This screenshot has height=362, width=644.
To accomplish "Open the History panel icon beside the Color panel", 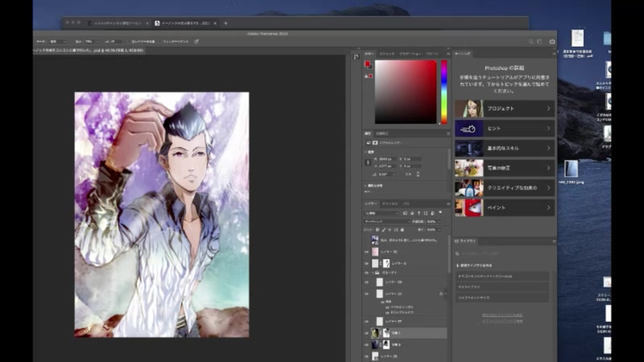I will [356, 57].
